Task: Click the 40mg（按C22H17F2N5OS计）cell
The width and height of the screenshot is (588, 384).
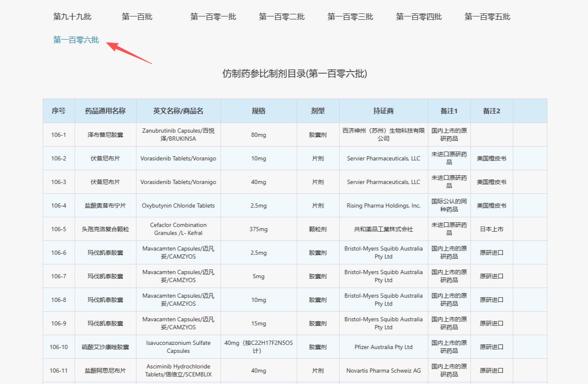Action: pos(259,347)
